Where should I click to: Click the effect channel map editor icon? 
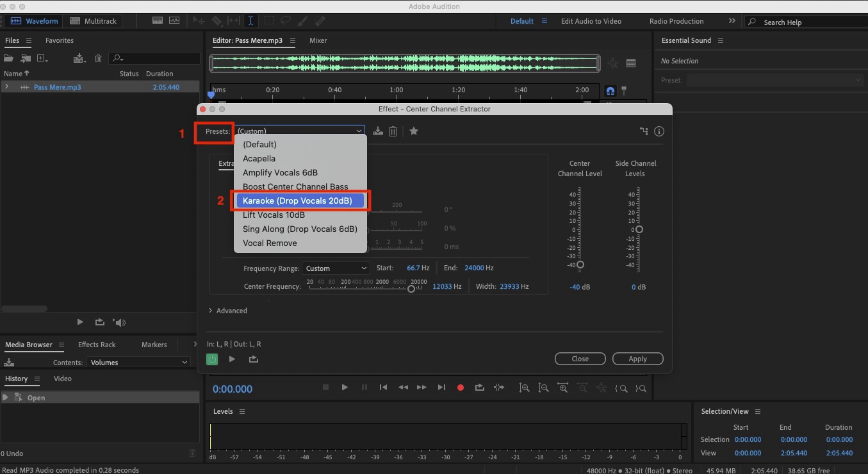coord(644,131)
